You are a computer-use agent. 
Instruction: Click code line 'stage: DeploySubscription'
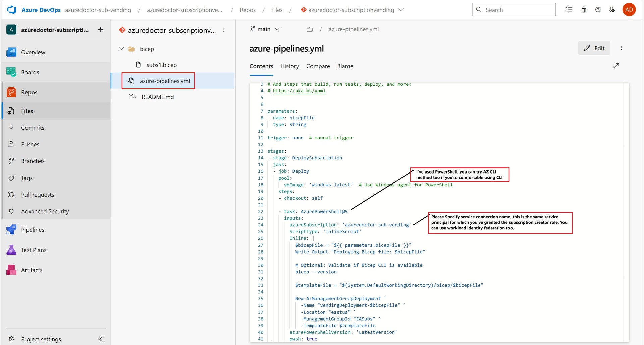click(308, 158)
